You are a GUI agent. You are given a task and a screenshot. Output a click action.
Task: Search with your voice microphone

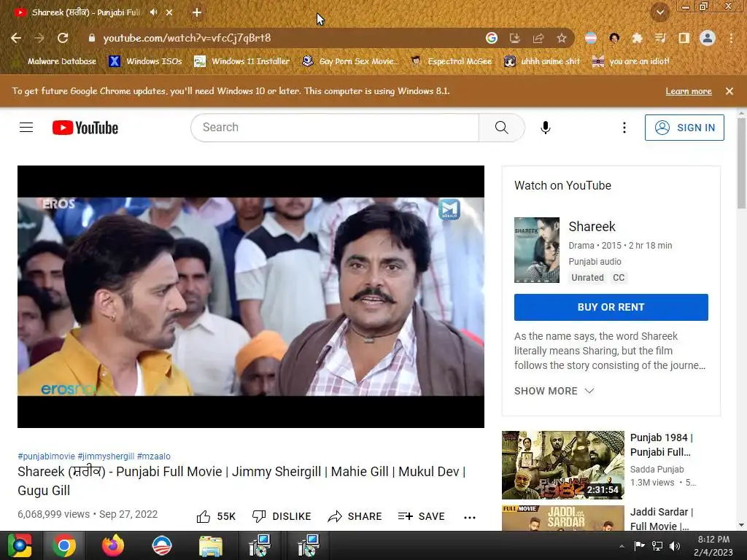coord(546,128)
